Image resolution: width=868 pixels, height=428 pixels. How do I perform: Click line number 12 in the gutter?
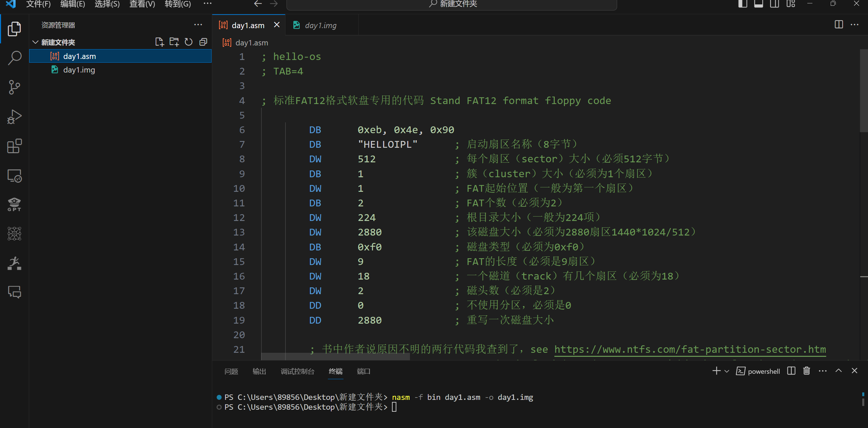coord(239,218)
